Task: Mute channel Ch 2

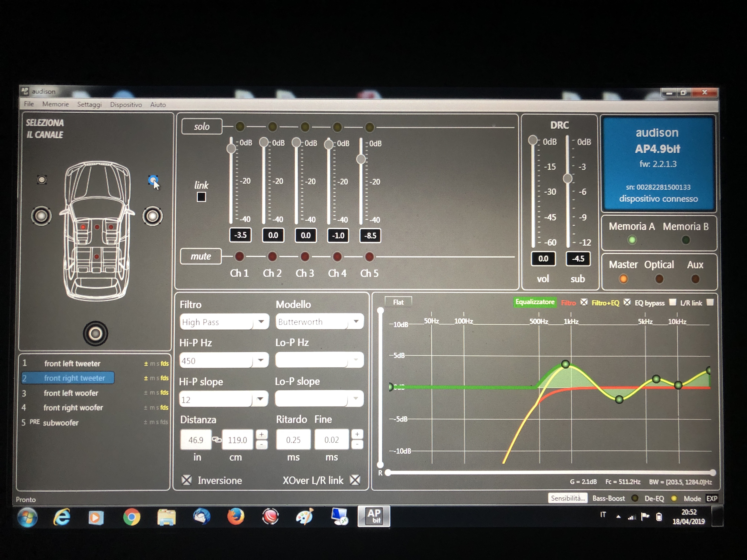Action: 272,256
